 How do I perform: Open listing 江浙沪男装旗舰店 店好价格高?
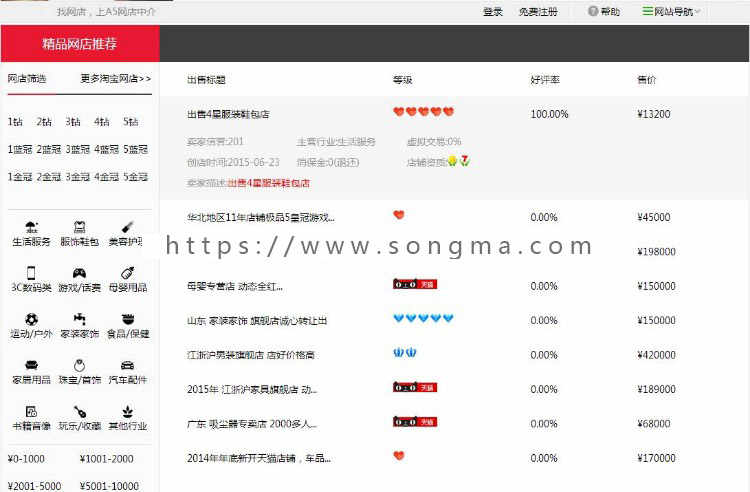251,355
